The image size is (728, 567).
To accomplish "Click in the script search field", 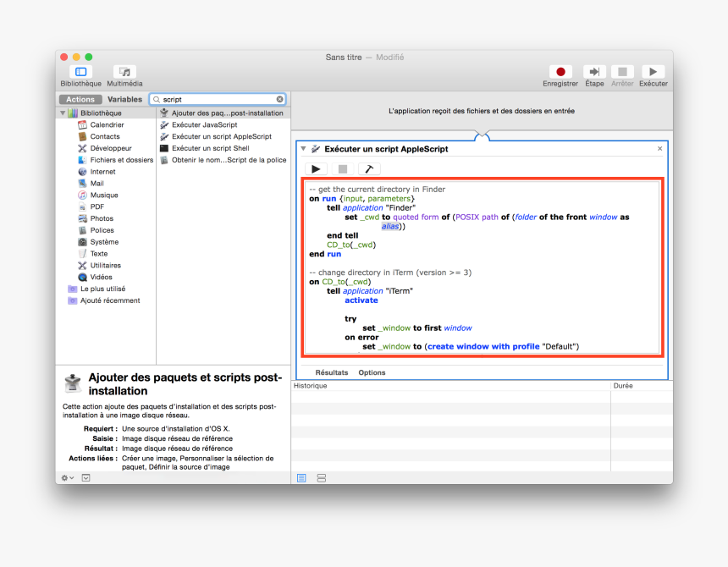I will (218, 99).
